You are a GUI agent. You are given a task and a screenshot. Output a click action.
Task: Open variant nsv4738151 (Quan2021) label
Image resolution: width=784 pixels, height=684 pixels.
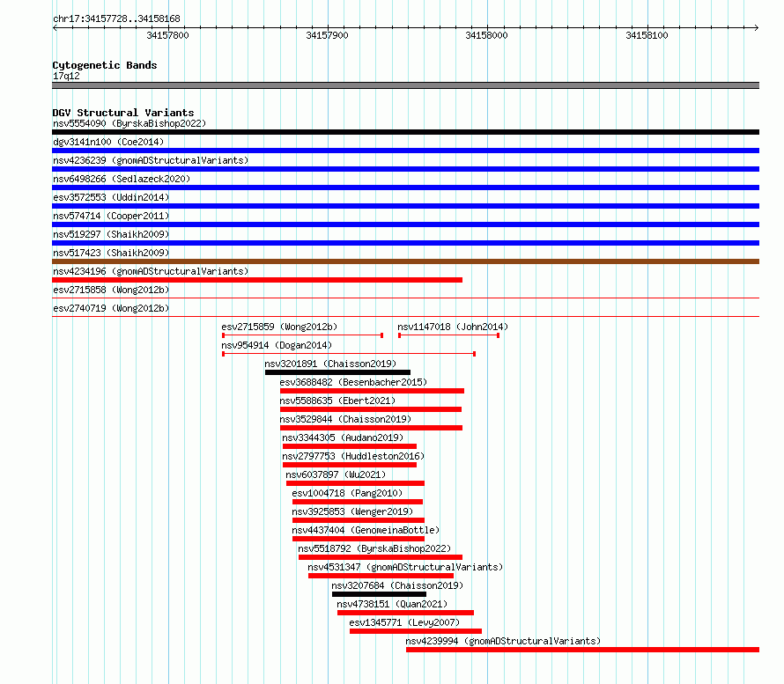click(x=392, y=604)
